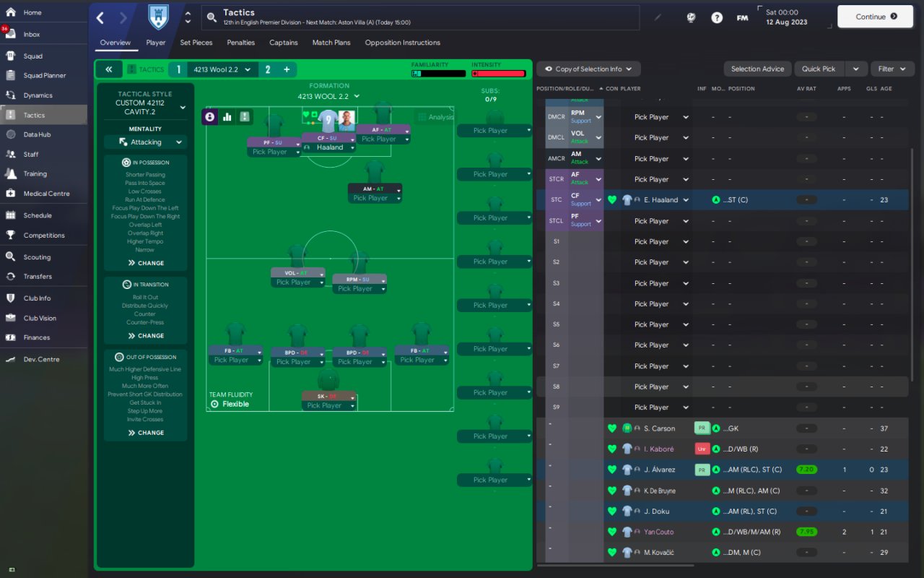The image size is (924, 578).
Task: Click the Selection Advice button
Action: coord(757,69)
